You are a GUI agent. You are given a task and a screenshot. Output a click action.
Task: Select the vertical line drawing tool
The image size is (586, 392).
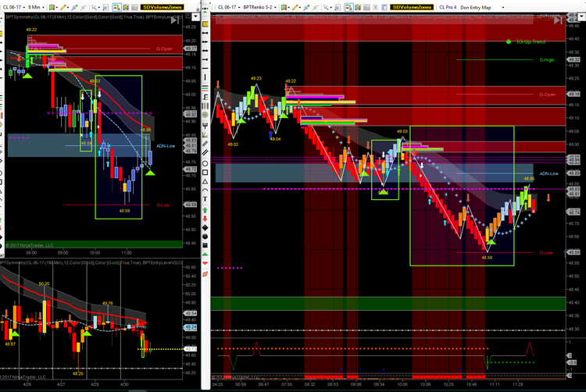tap(205, 77)
